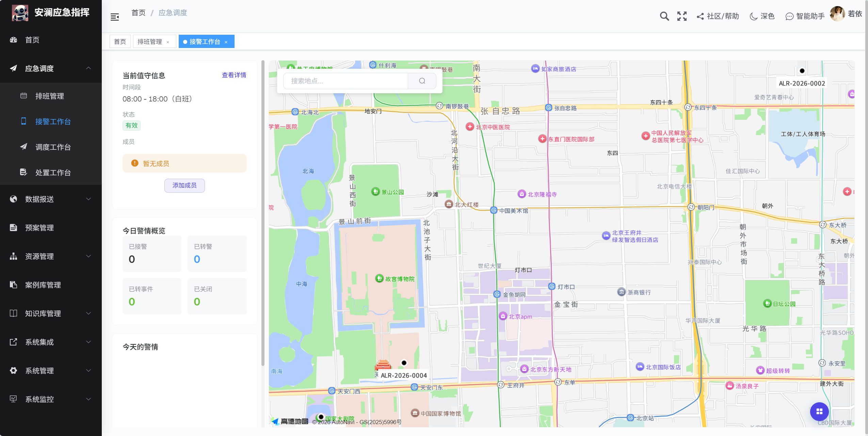Open 调度工作台 sidebar item
The image size is (868, 436).
click(x=51, y=147)
